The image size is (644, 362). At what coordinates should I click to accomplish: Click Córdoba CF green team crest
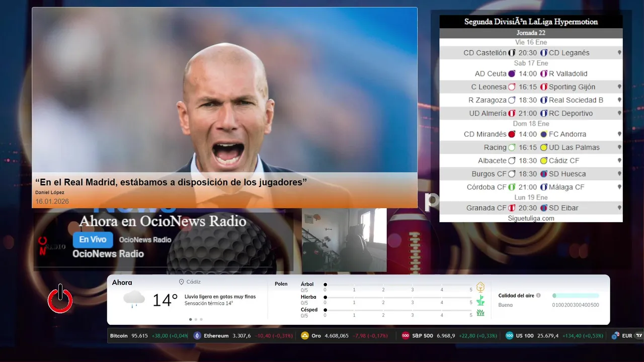tap(512, 187)
